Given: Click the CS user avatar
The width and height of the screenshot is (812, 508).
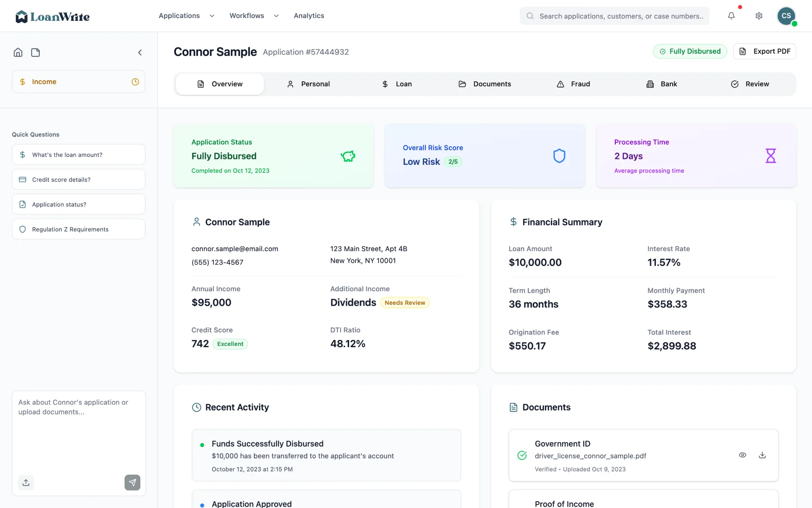Looking at the screenshot, I should click(786, 16).
